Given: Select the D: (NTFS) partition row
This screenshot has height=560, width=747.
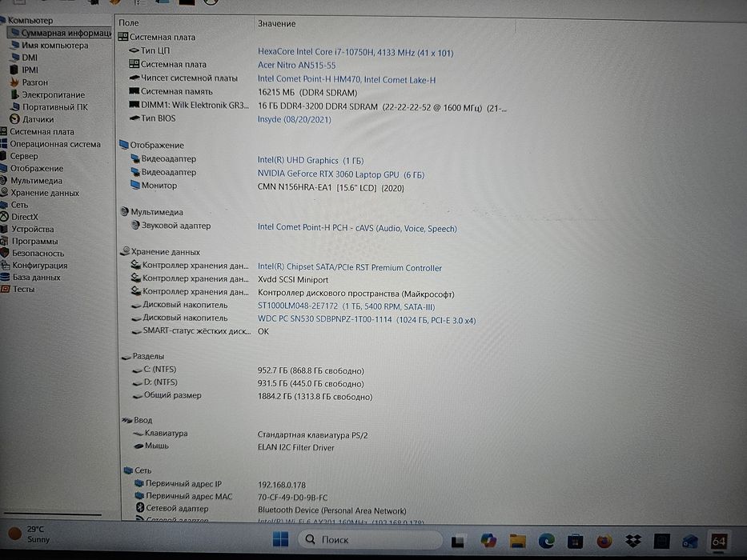Looking at the screenshot, I should (247, 383).
